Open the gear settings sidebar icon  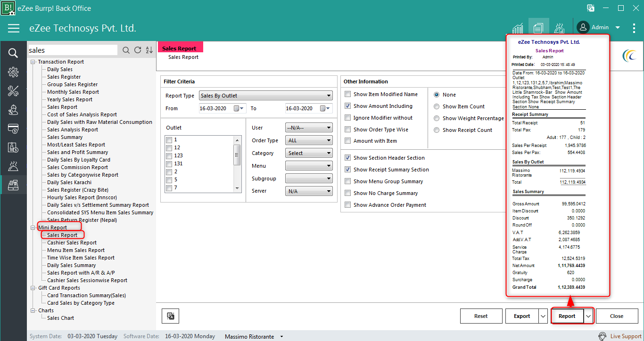pos(13,72)
